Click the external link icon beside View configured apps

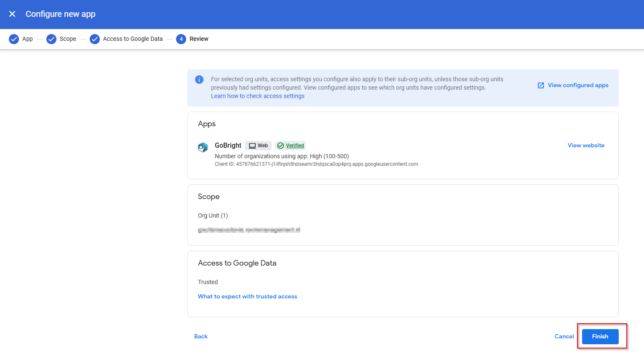[x=541, y=85]
